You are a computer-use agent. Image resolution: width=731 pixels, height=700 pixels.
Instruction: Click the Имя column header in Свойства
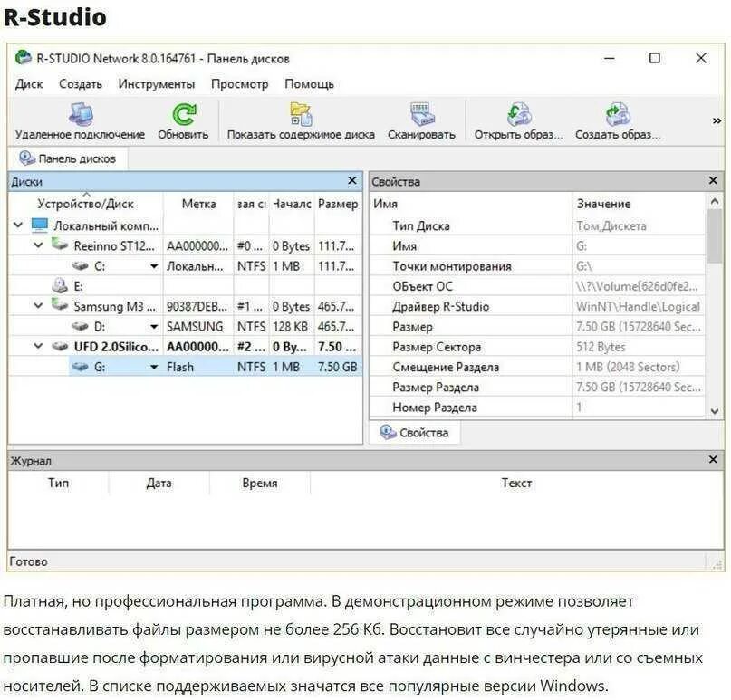471,204
